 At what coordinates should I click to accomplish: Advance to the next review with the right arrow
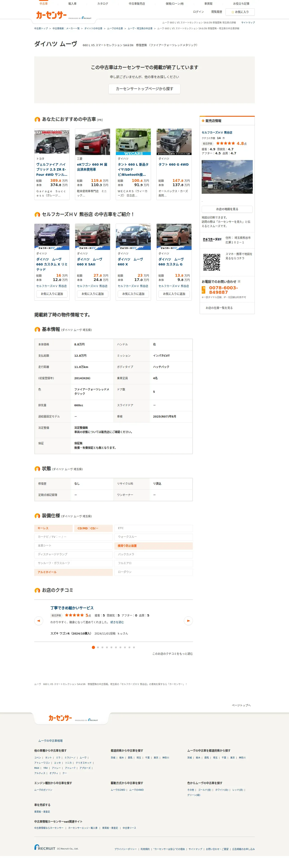(188, 620)
